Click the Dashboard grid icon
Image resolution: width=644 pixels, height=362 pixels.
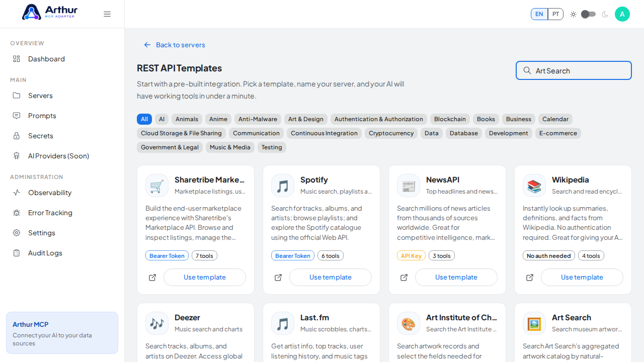[17, 59]
